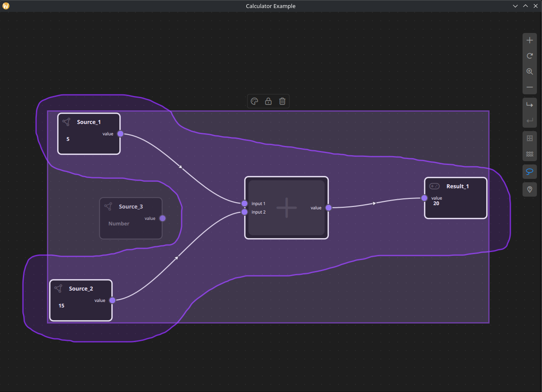Screen dimensions: 542x392
Task: Click the Number input on the Source_3 node
Action: (x=119, y=223)
